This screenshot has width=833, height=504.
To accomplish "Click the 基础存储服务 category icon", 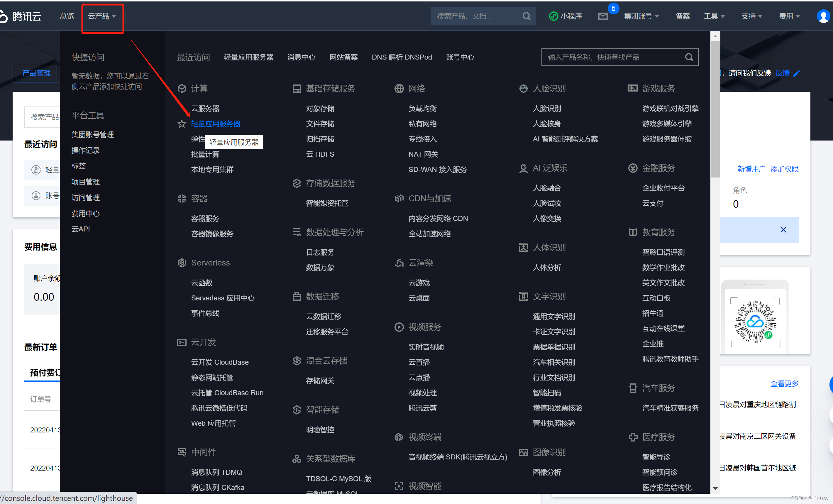I will 297,89.
